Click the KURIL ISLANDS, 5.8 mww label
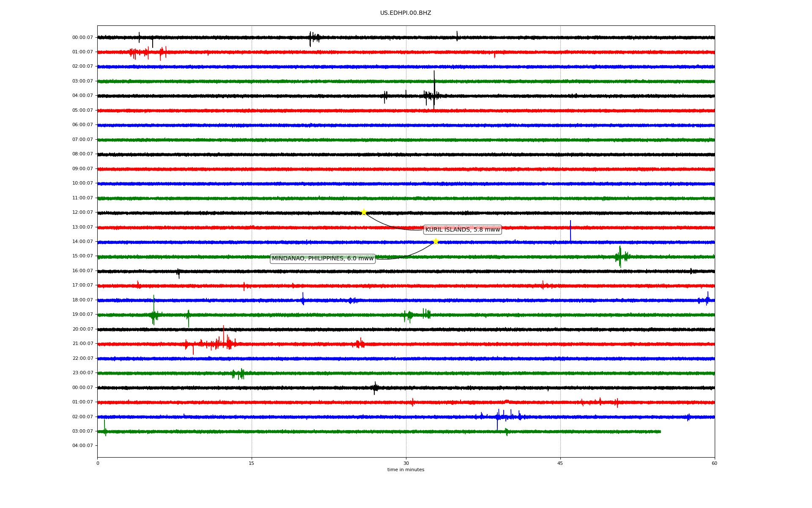Image resolution: width=812 pixels, height=508 pixels. click(x=462, y=229)
